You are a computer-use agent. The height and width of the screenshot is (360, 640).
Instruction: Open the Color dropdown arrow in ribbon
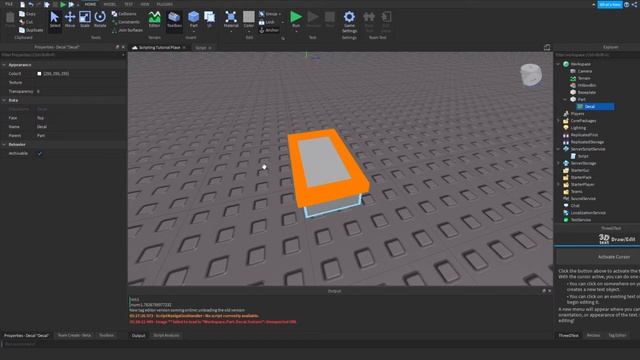(x=249, y=31)
